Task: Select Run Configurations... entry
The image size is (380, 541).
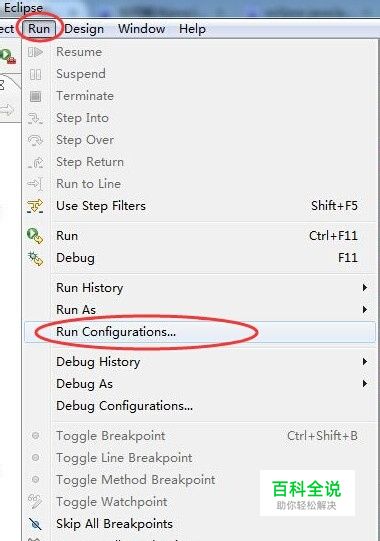Action: point(199,332)
